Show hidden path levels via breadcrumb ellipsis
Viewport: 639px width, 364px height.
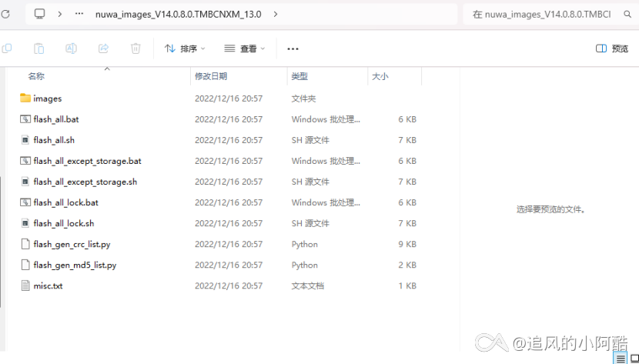click(80, 14)
